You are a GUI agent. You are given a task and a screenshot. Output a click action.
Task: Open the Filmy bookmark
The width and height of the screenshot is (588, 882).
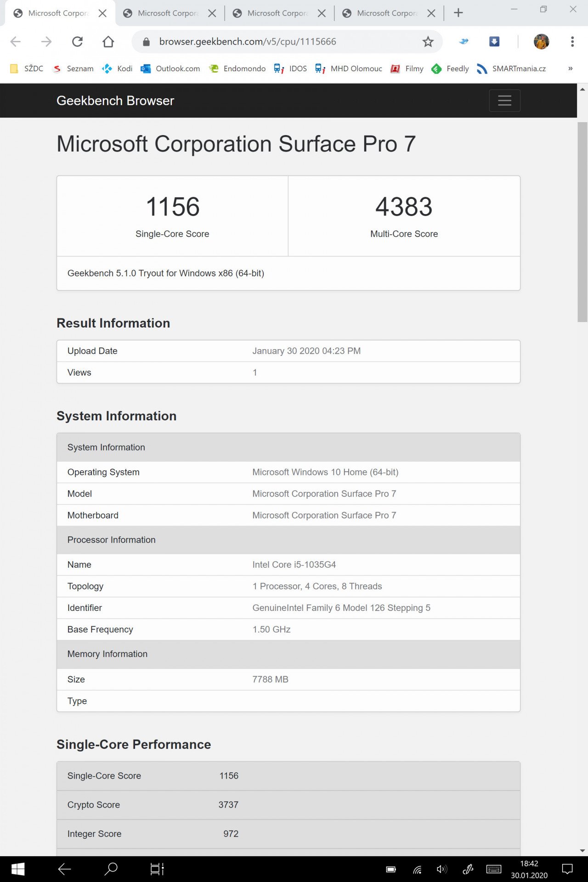[407, 68]
